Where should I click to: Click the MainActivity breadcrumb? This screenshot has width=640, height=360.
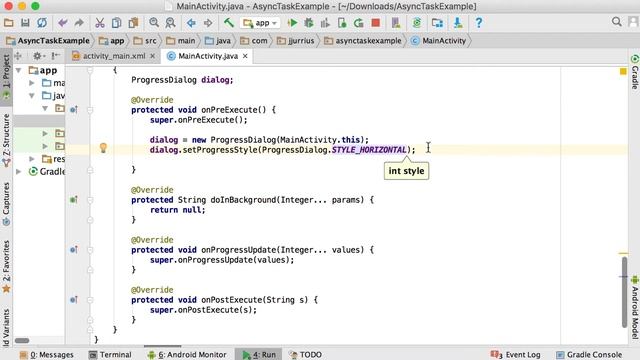click(438, 41)
